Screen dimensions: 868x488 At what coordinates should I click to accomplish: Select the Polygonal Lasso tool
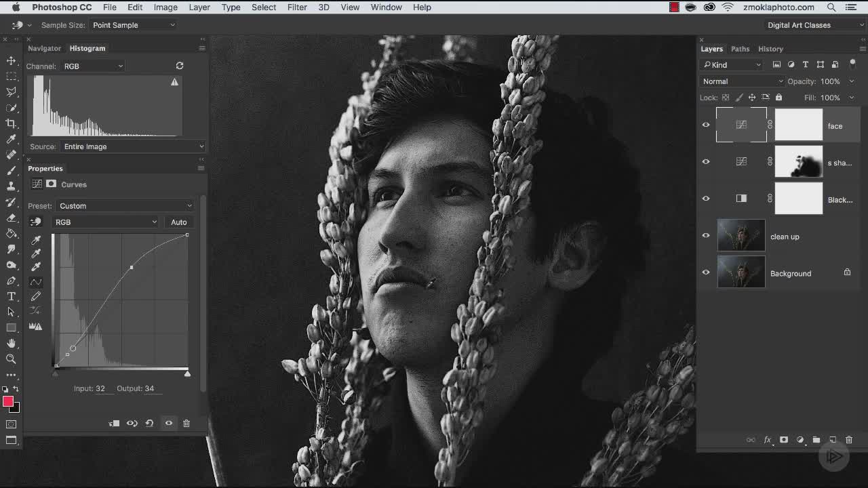pyautogui.click(x=12, y=92)
